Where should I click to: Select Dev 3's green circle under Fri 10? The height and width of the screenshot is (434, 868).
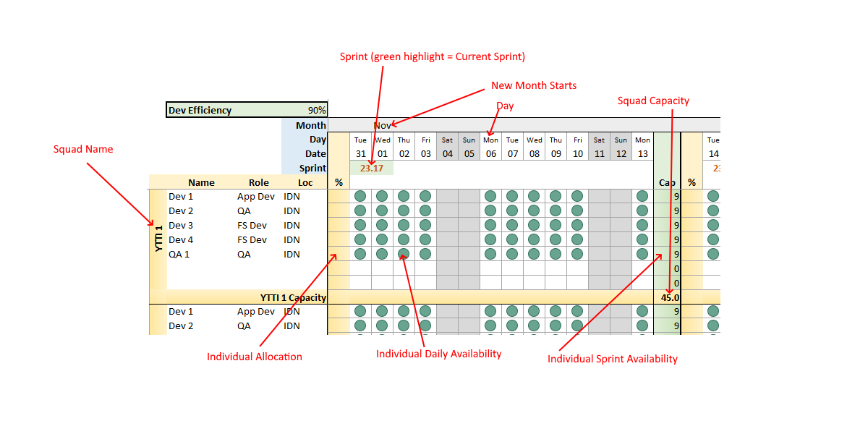[577, 225]
